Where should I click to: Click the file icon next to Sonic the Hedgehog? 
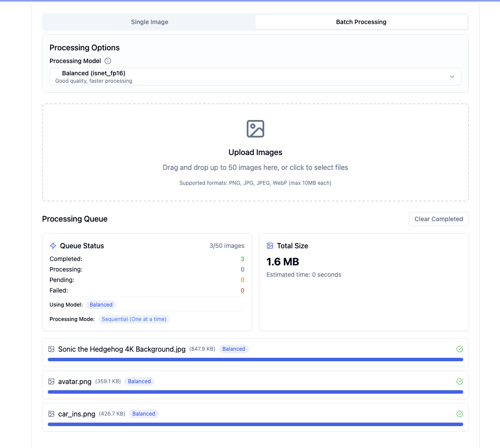51,349
